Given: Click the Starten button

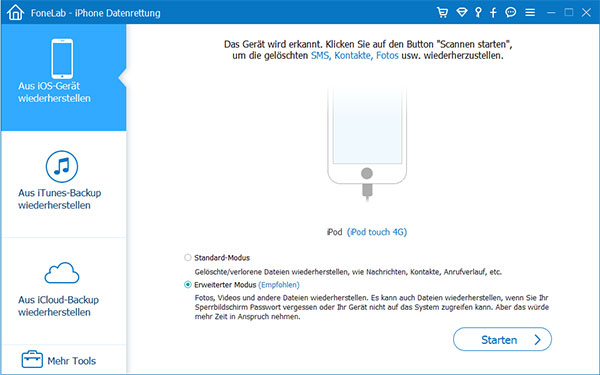Looking at the screenshot, I should [502, 339].
